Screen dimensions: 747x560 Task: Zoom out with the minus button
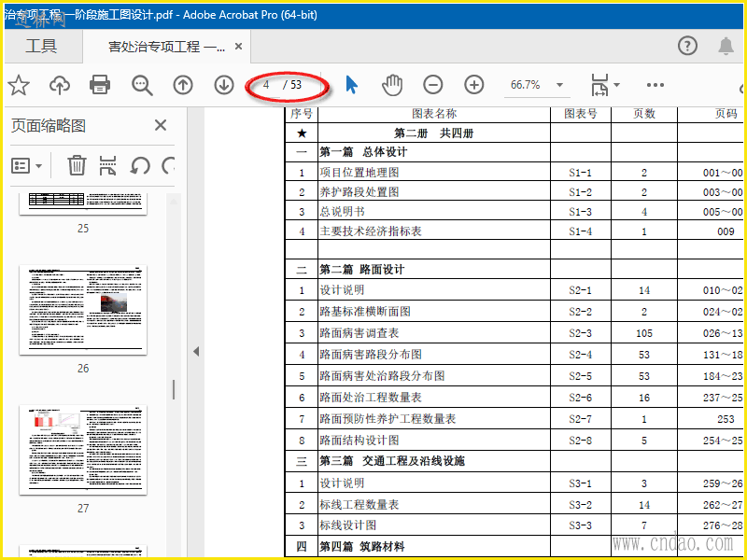[433, 85]
